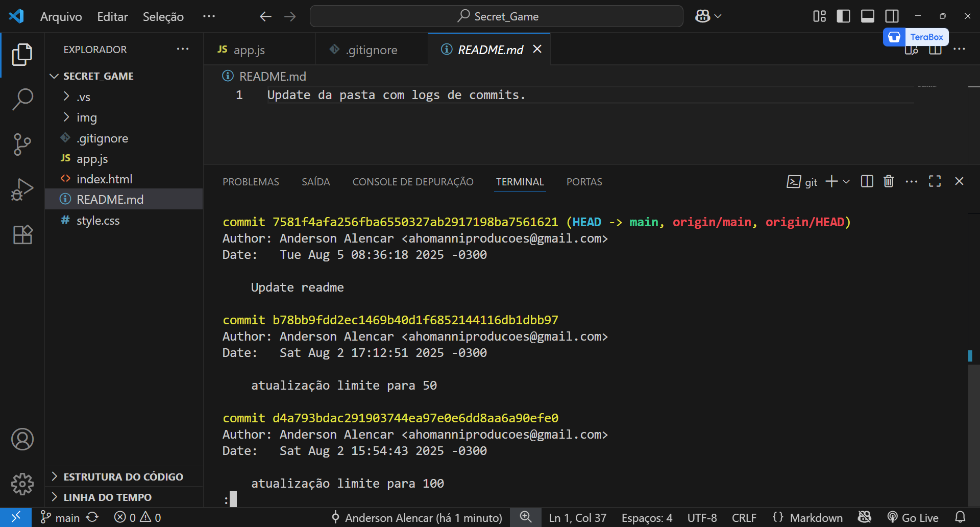Customize layout icon in title bar

tap(819, 16)
